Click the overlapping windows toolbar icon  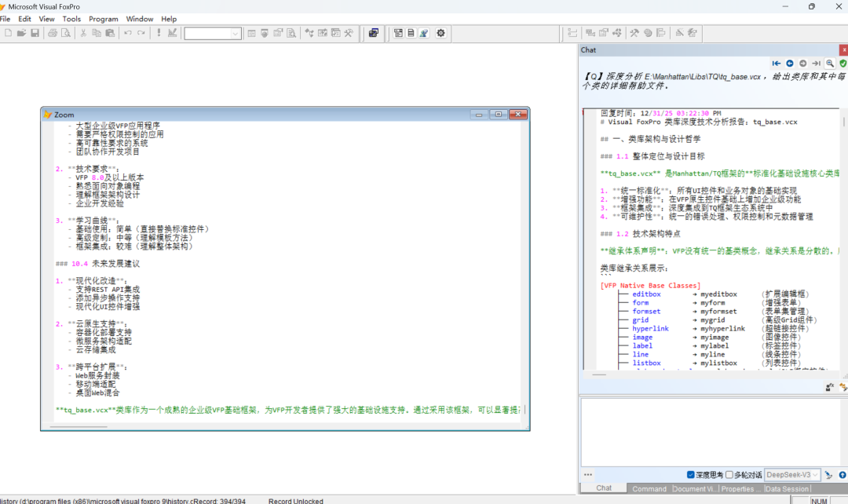point(373,33)
